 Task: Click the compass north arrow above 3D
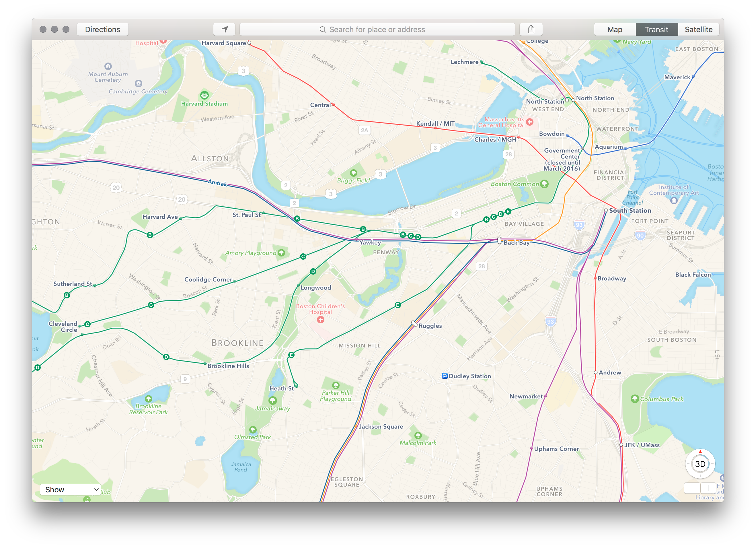(700, 452)
